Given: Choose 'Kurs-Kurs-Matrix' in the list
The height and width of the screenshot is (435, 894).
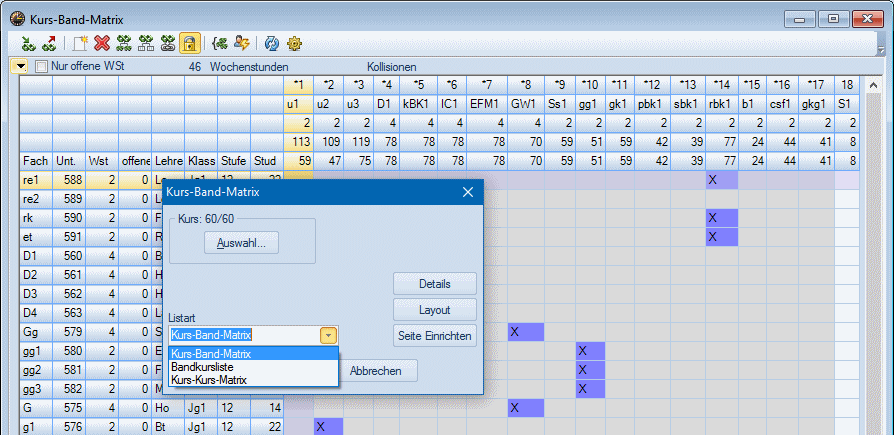Looking at the screenshot, I should pos(209,380).
